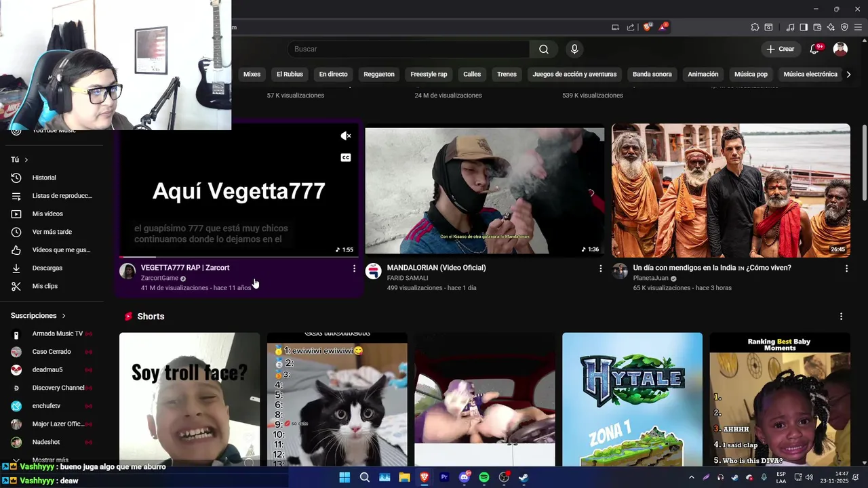The image size is (868, 488).
Task: Click the Crear button
Action: pos(781,49)
